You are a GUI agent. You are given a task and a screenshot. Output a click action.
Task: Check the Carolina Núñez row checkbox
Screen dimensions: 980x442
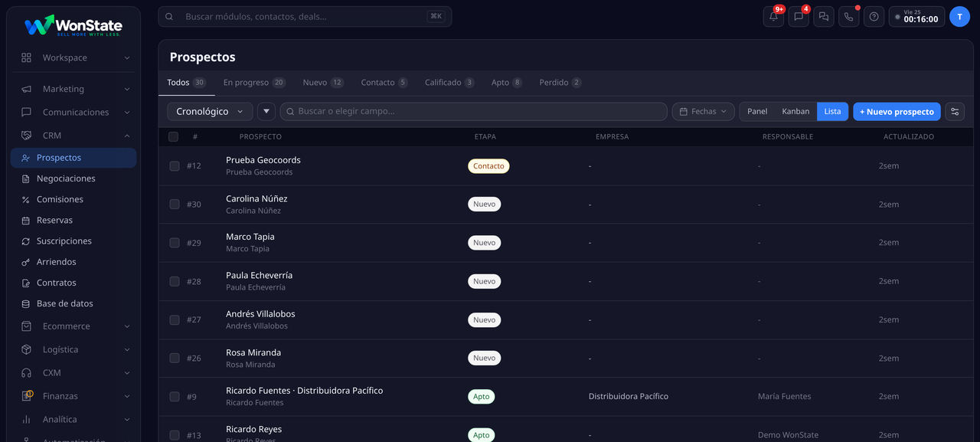coord(175,205)
